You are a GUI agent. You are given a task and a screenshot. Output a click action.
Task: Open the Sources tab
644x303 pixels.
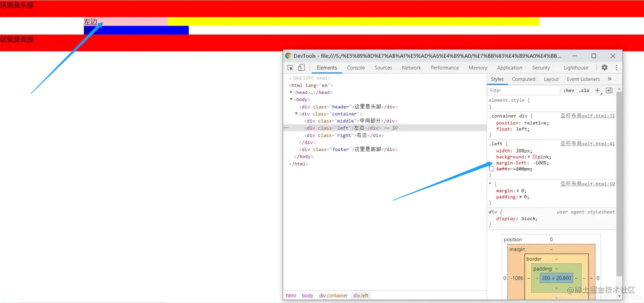[x=383, y=68]
